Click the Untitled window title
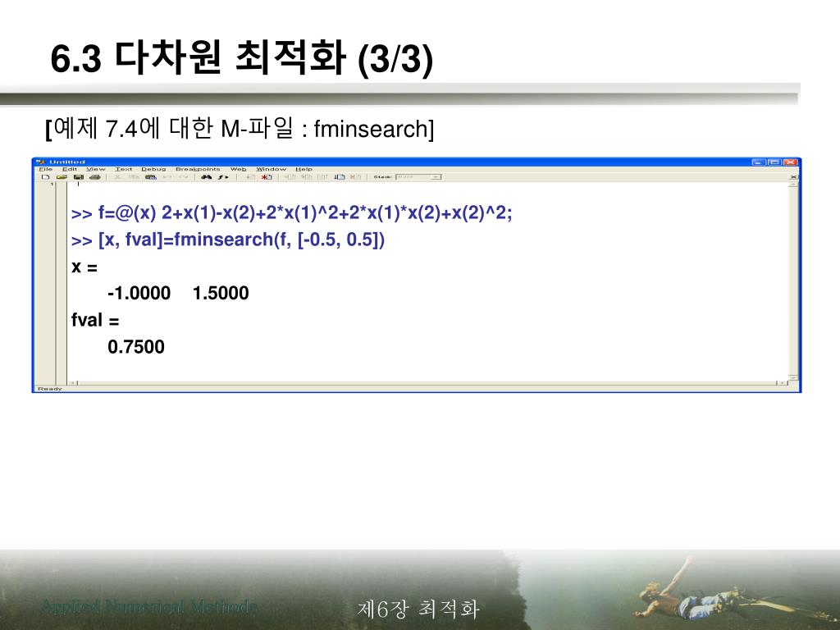 tap(67, 162)
